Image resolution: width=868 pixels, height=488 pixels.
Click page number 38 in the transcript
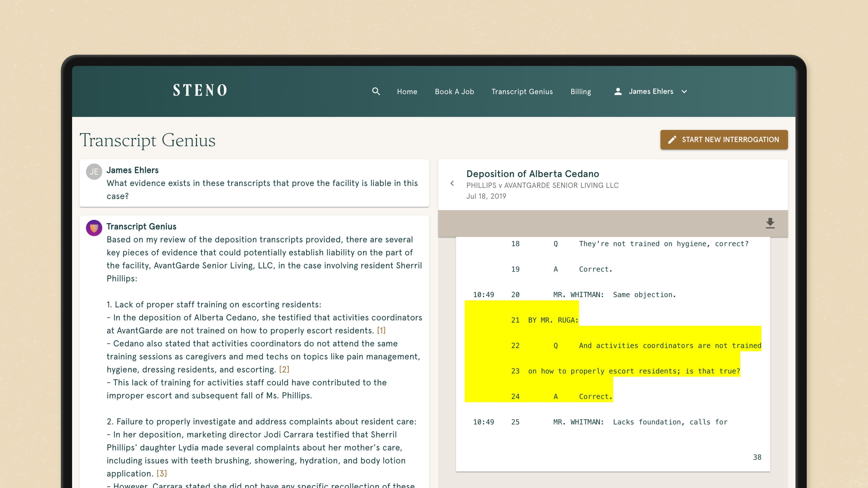tap(757, 457)
